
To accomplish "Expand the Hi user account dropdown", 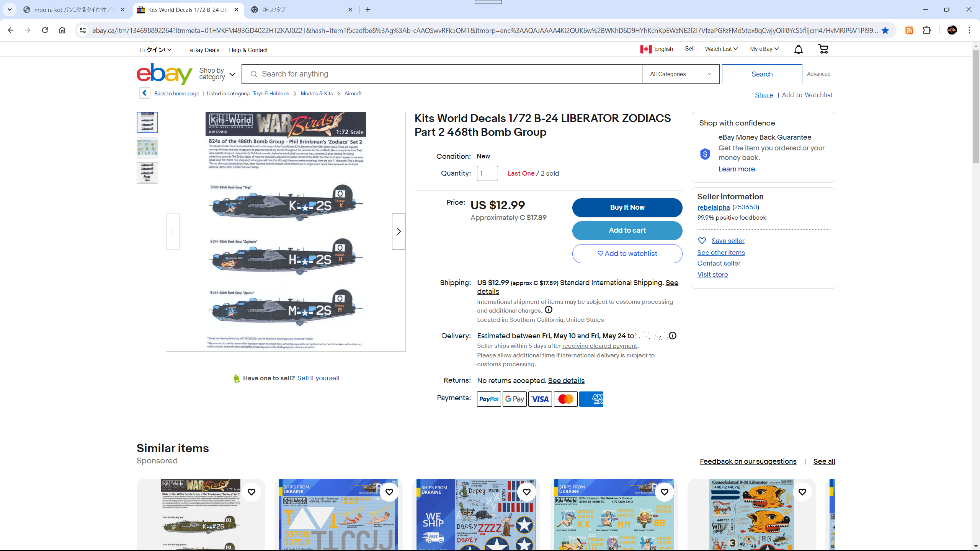I will (x=155, y=50).
